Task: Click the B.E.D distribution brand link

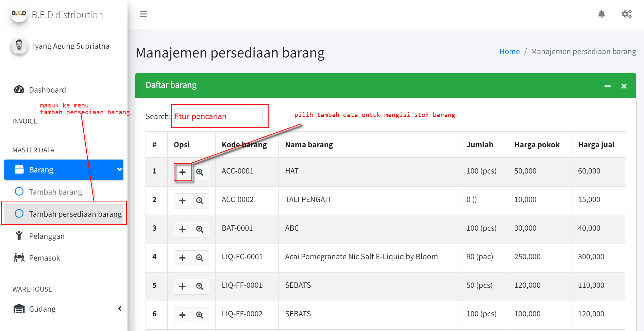Action: [67, 15]
